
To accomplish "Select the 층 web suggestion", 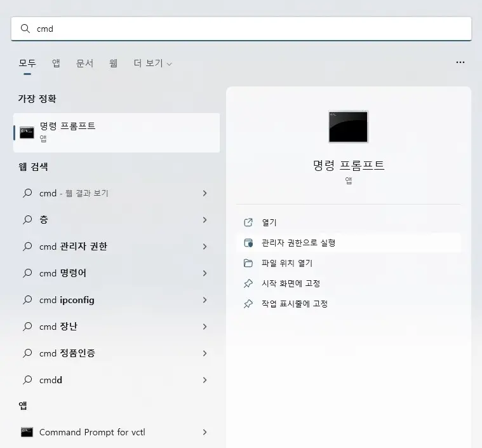I will [116, 220].
